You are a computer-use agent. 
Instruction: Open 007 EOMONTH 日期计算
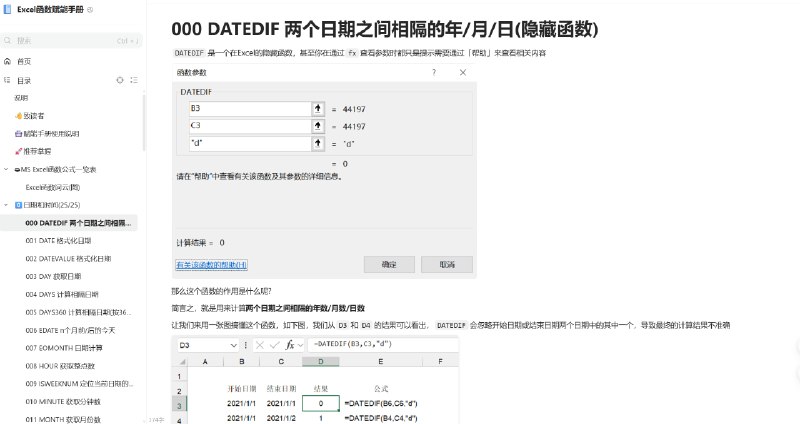(64, 348)
